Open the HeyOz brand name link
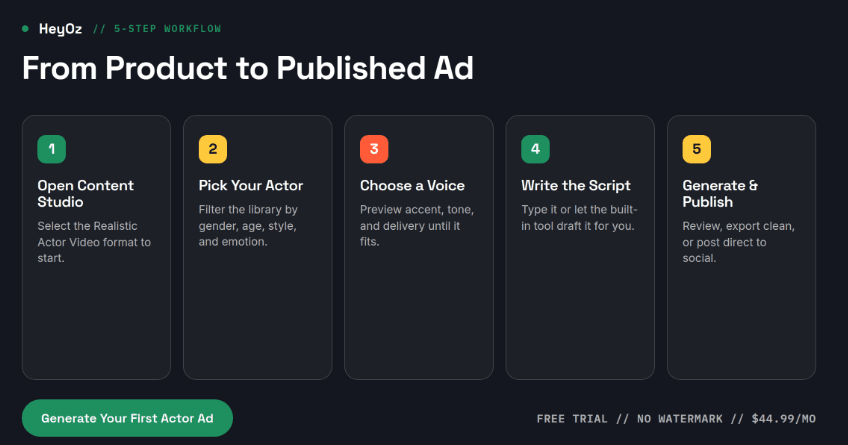The width and height of the screenshot is (848, 445). (61, 29)
